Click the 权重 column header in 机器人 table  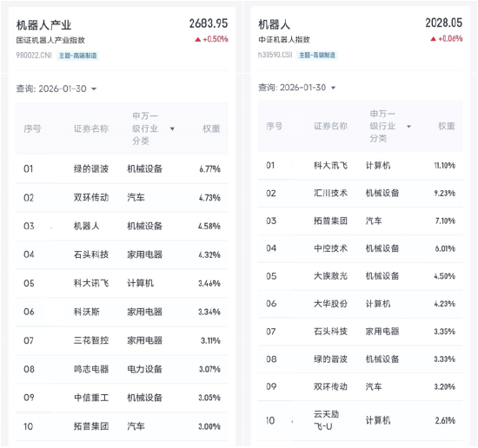447,126
